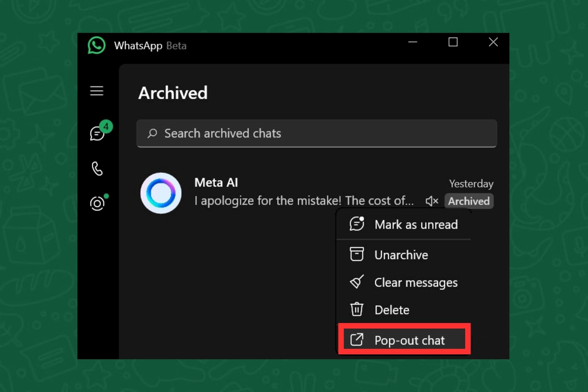Click the Archived label badge
This screenshot has width=588, height=392.
tap(469, 201)
